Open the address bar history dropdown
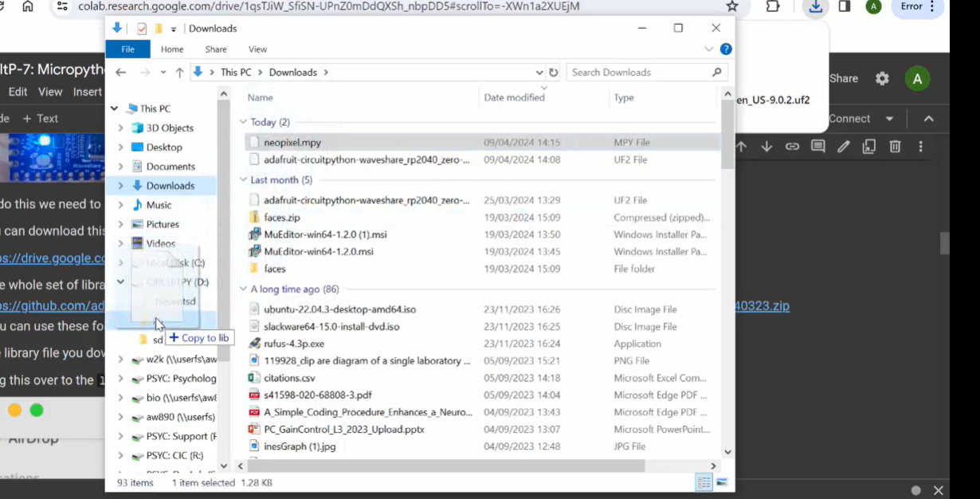The width and height of the screenshot is (980, 499). pos(539,73)
